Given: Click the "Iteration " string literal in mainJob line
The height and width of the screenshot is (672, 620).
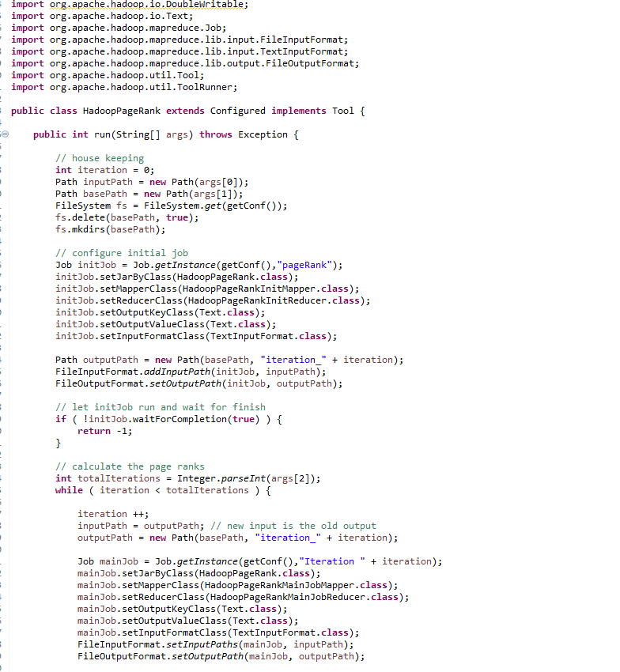Looking at the screenshot, I should (x=332, y=561).
